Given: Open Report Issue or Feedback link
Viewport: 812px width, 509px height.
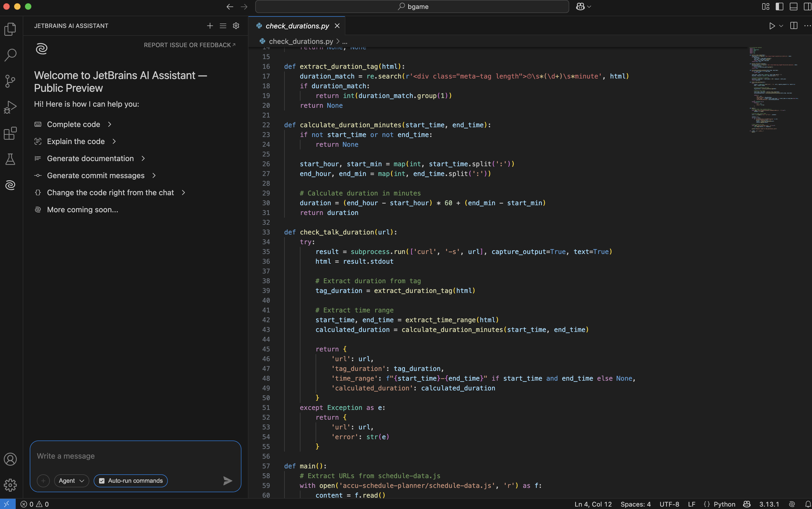Looking at the screenshot, I should [x=189, y=45].
